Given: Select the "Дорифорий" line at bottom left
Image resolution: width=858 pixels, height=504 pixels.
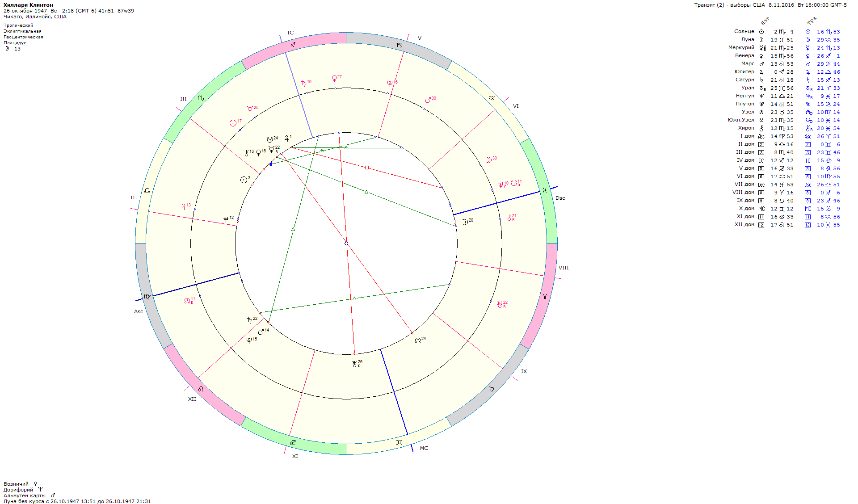Looking at the screenshot, I should 23,490.
